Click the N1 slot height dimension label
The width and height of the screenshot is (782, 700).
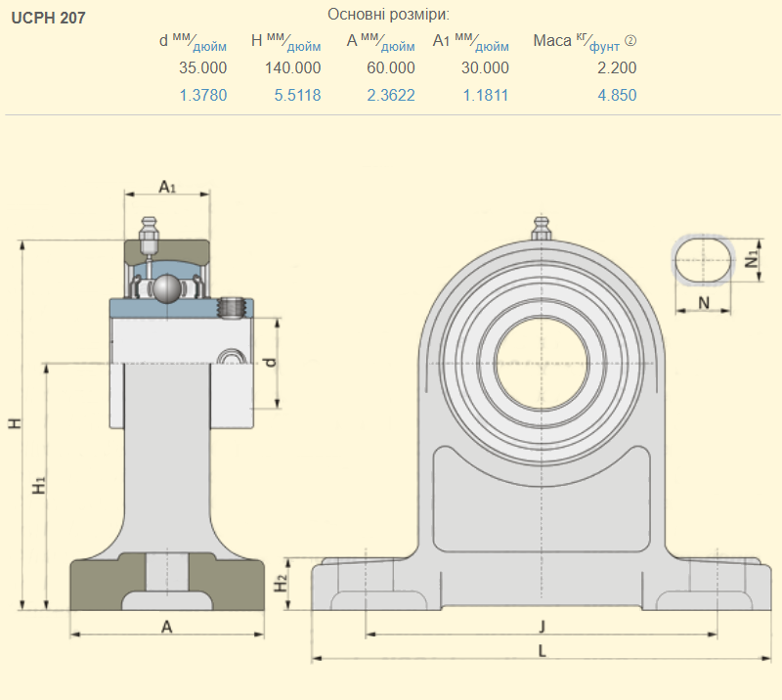tap(751, 259)
